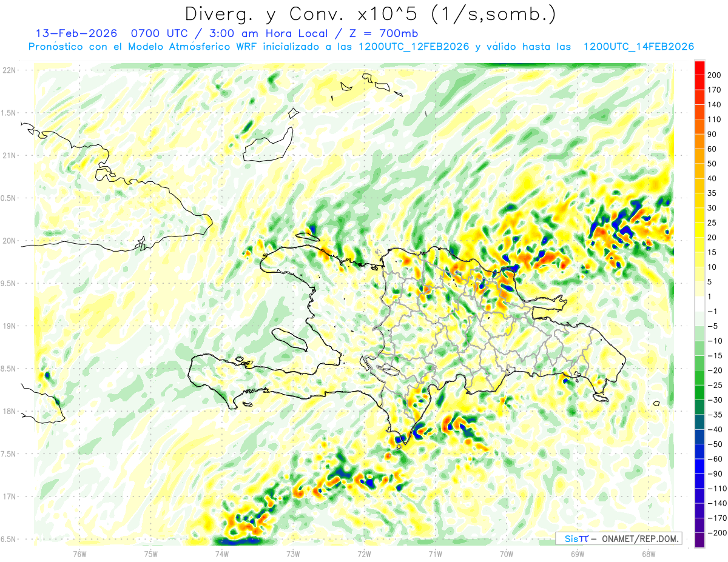Click the positive '140' colorbar value
The height and width of the screenshot is (562, 728).
715,105
